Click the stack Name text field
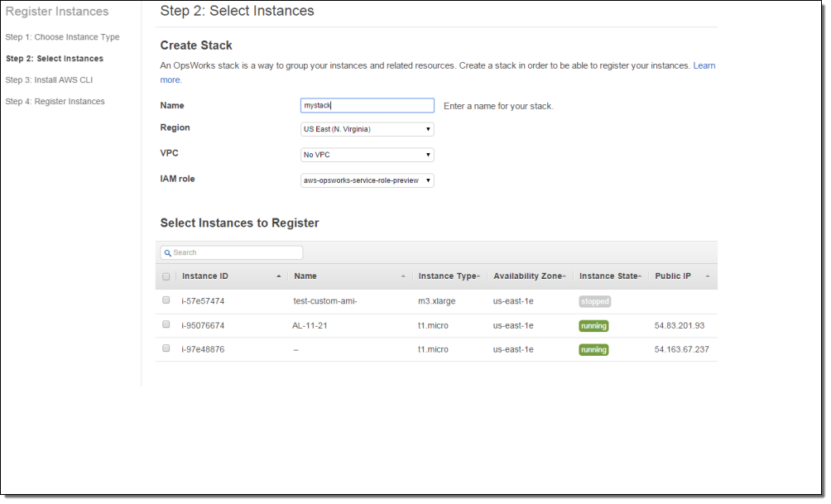This screenshot has width=831, height=504. coord(367,106)
